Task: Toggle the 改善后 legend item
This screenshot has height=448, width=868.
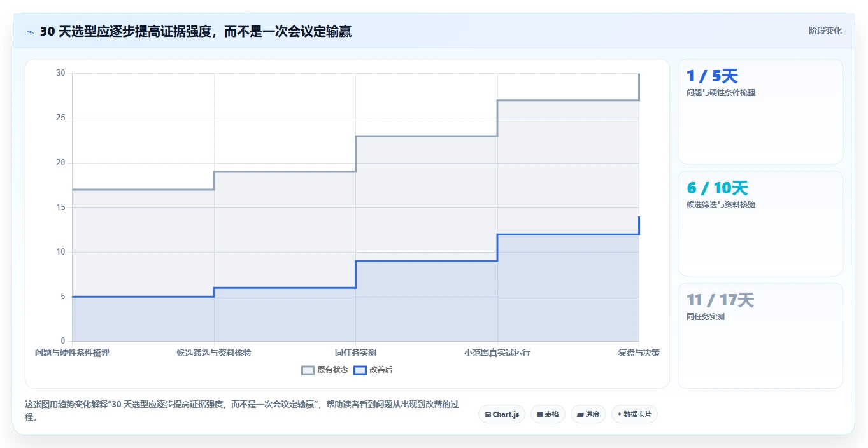Action: (373, 370)
